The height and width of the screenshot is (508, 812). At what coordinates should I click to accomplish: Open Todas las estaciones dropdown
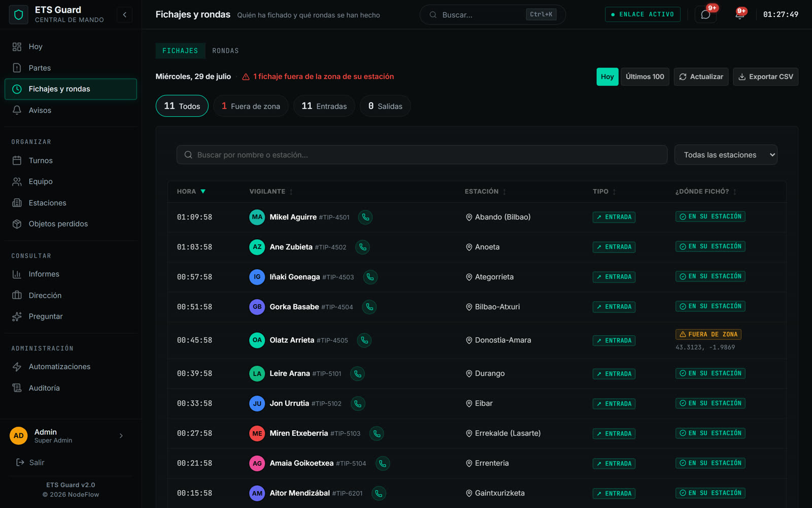(726, 155)
